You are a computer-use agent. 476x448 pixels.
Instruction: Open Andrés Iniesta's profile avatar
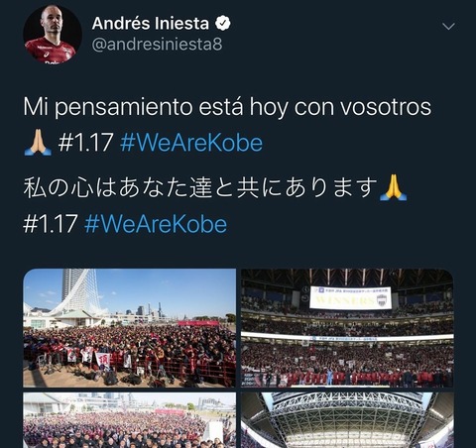[53, 35]
